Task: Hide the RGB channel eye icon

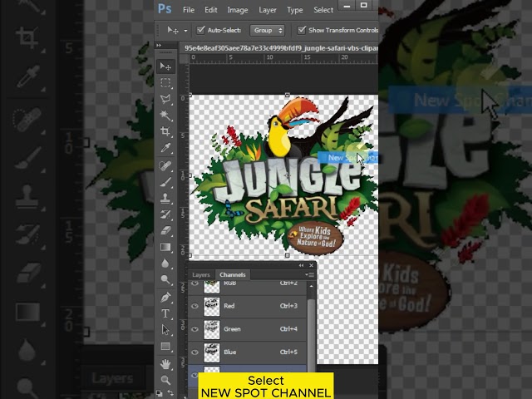Action: tap(195, 283)
